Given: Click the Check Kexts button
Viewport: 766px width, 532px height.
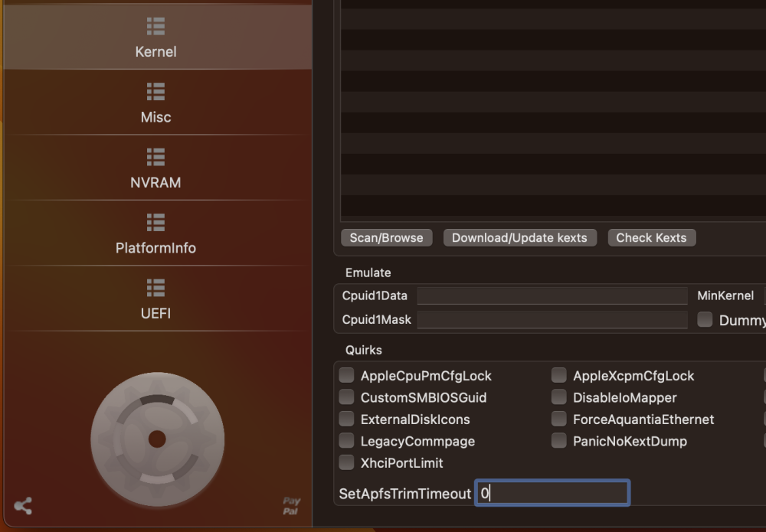Looking at the screenshot, I should pos(652,238).
